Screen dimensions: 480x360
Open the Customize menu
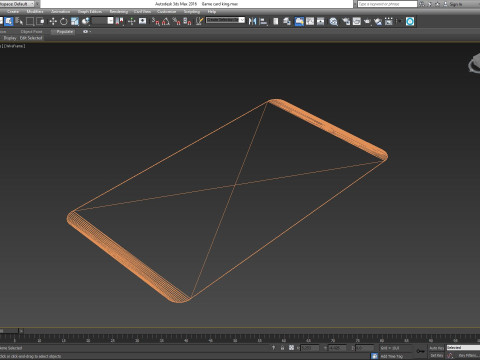pyautogui.click(x=166, y=12)
